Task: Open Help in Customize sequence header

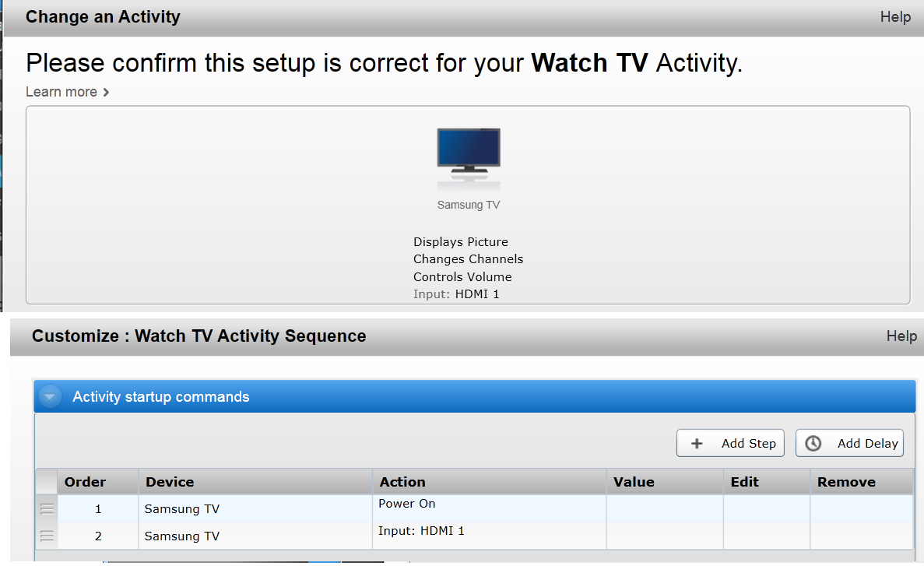Action: tap(901, 336)
